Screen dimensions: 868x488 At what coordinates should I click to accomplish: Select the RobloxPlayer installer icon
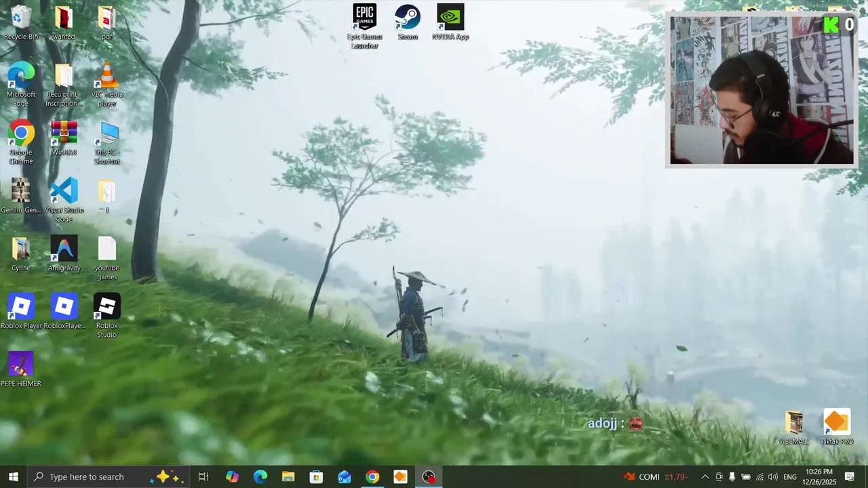tap(64, 311)
